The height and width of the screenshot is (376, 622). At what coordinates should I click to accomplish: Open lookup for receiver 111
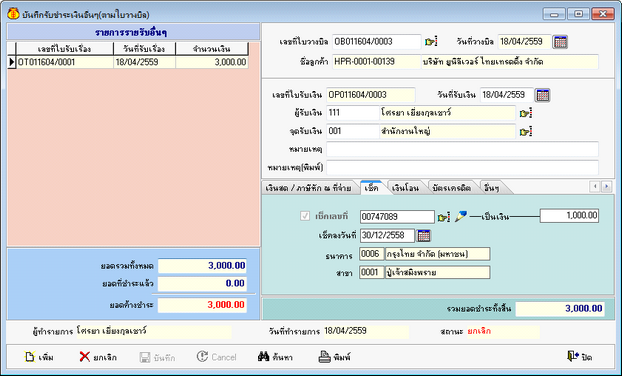coord(526,113)
